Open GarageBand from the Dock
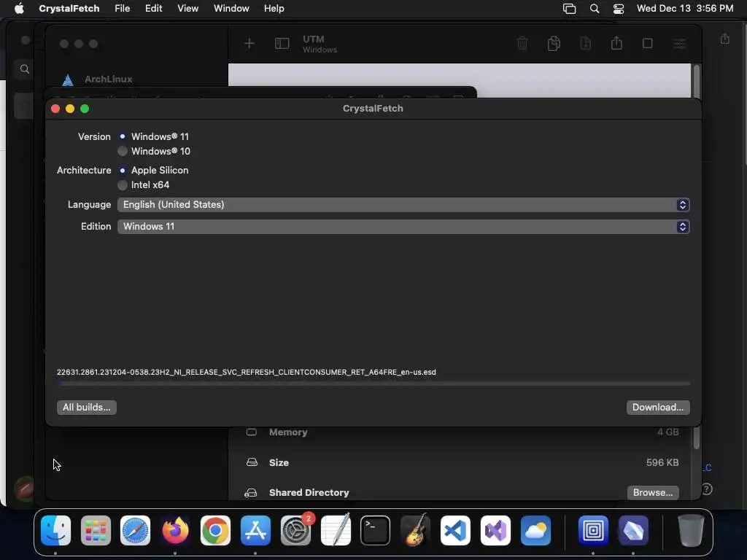This screenshot has width=747, height=560. pos(415,530)
